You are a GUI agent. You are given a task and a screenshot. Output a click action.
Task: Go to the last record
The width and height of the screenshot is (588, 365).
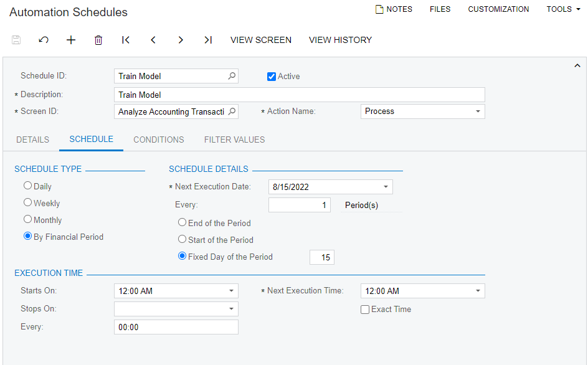pos(208,40)
